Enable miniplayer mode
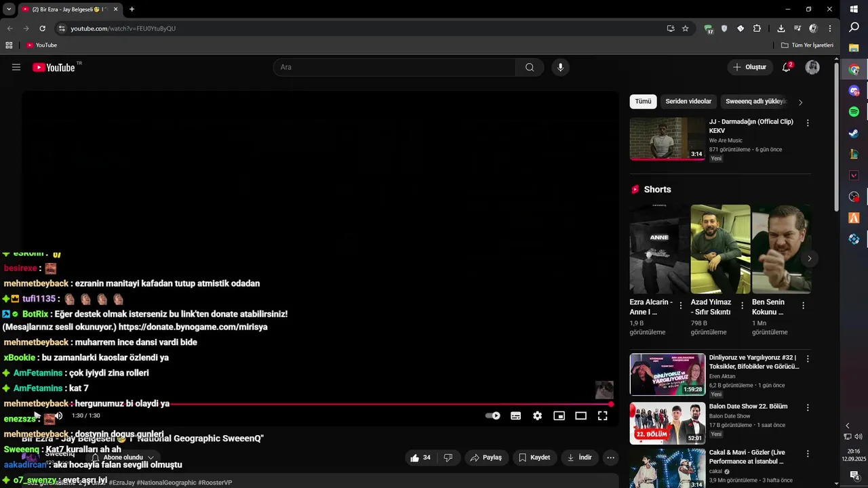 tap(559, 415)
